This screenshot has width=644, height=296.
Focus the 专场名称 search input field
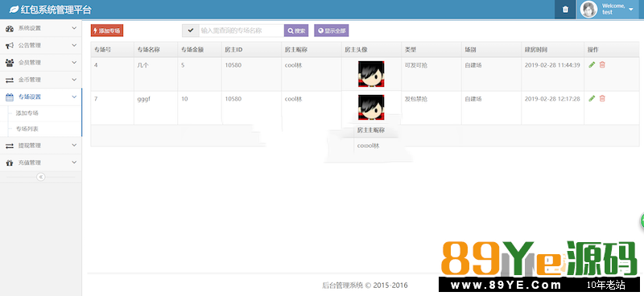pyautogui.click(x=241, y=31)
